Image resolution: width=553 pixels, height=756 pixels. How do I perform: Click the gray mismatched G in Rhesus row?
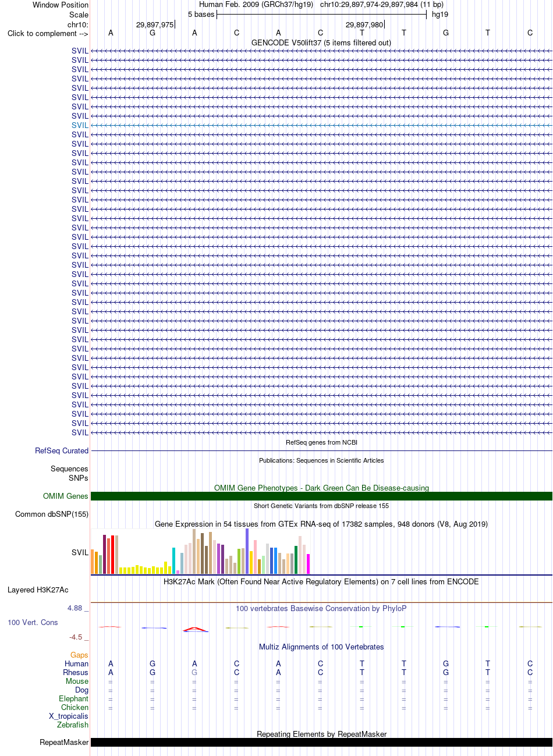click(x=194, y=672)
